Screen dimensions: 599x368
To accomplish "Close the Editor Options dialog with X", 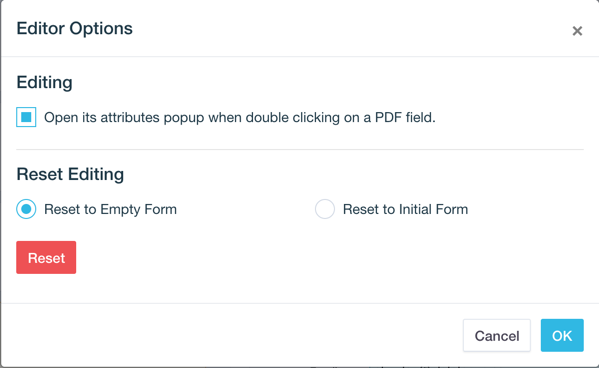I will [x=577, y=31].
